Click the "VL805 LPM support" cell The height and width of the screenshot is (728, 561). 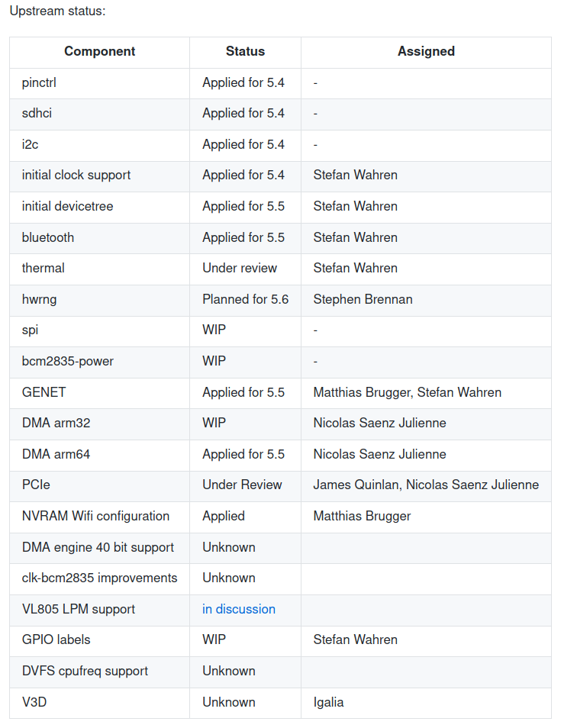[79, 609]
